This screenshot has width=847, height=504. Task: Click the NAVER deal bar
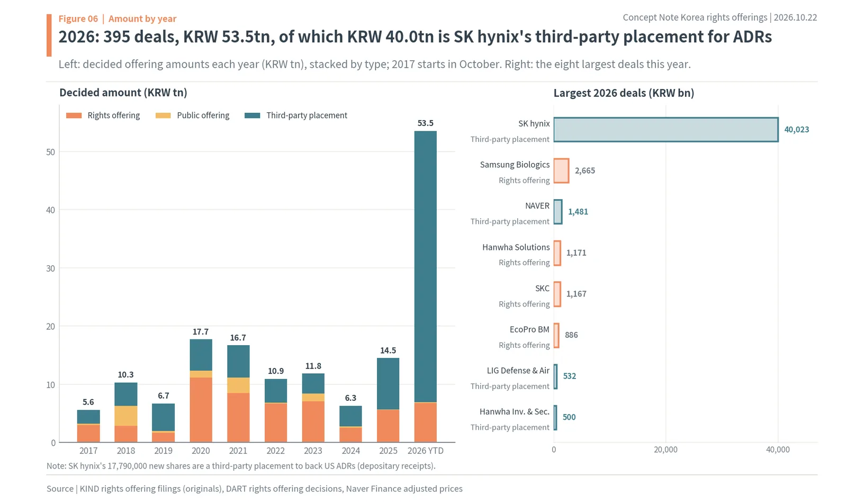(558, 212)
